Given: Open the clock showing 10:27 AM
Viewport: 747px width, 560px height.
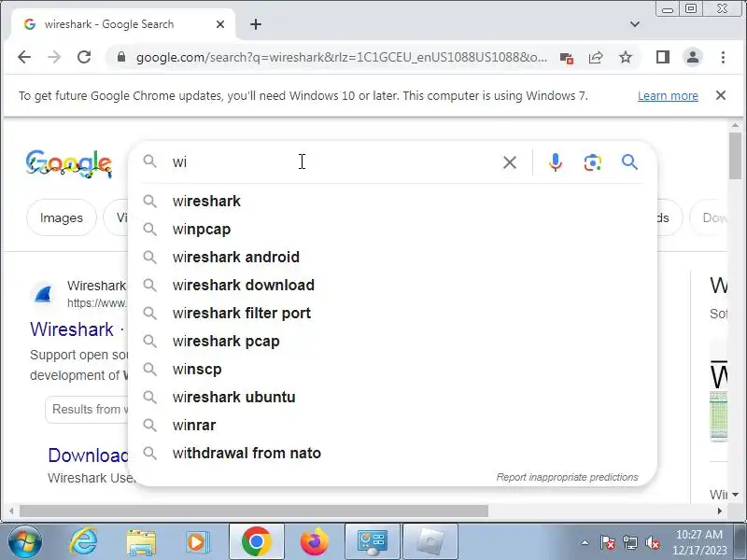Looking at the screenshot, I should tap(699, 542).
